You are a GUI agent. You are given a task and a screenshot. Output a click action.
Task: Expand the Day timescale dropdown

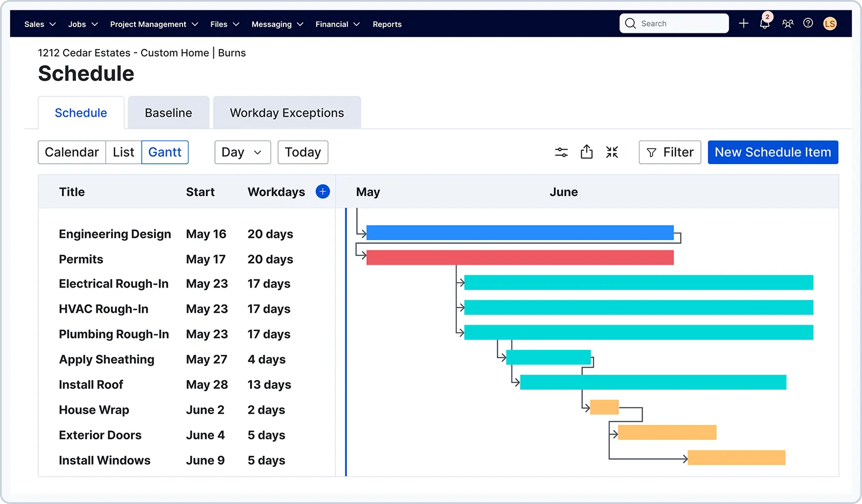coord(242,152)
